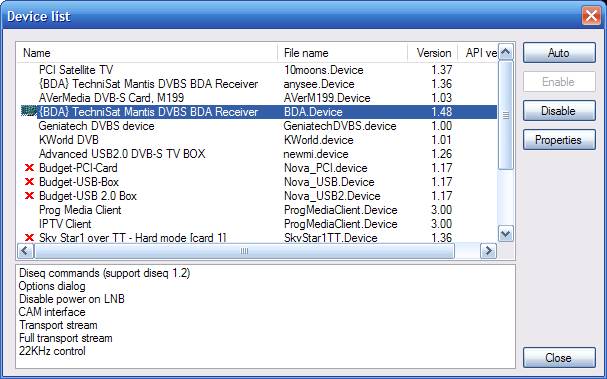
Task: Open device Properties
Action: pyautogui.click(x=559, y=140)
